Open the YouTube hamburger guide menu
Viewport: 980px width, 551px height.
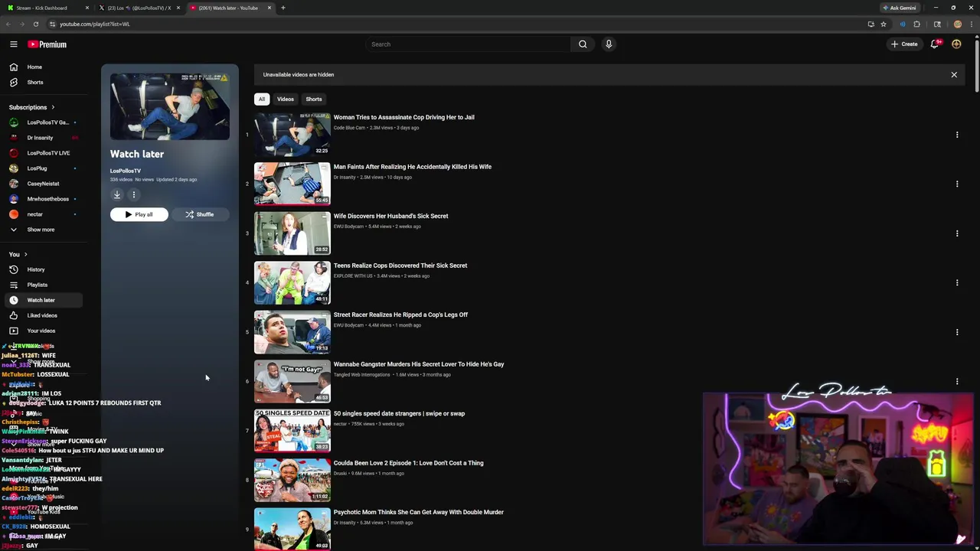pos(13,44)
